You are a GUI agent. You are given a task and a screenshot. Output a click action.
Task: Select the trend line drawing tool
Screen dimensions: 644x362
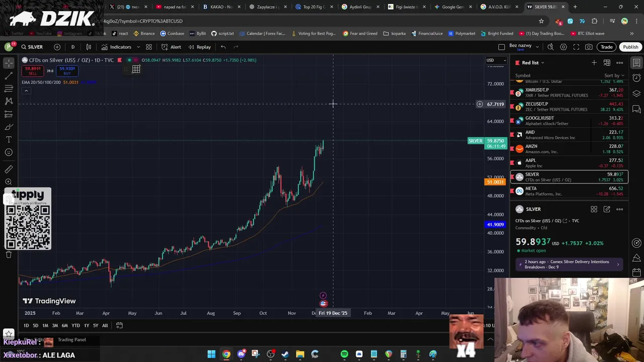pos(9,76)
